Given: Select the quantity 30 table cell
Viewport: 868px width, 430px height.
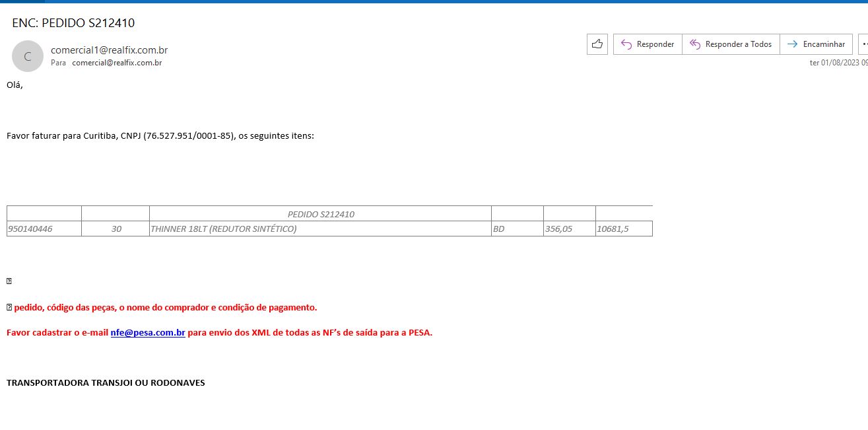Looking at the screenshot, I should pyautogui.click(x=116, y=229).
